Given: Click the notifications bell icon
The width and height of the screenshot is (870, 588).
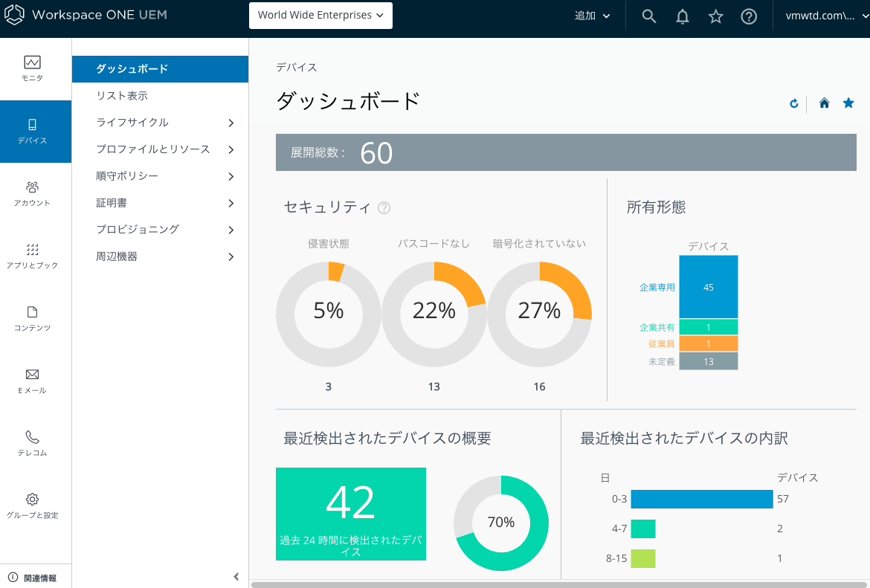Looking at the screenshot, I should 683,16.
